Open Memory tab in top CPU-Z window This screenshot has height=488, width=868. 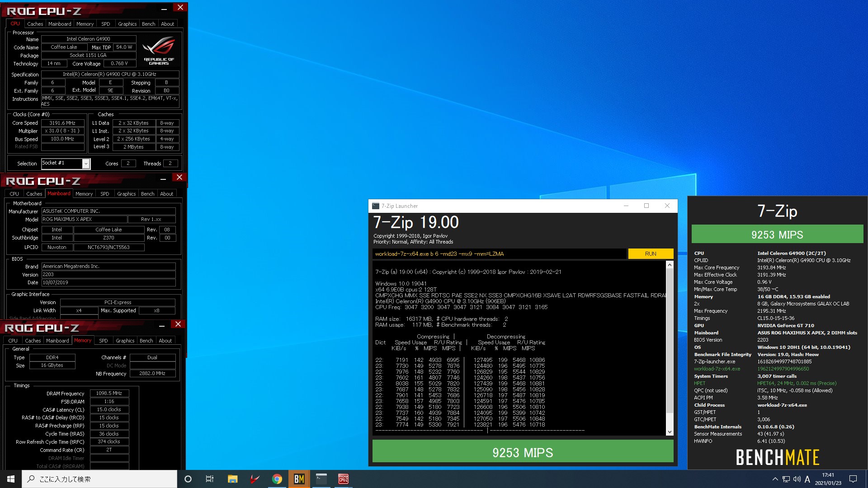pos(85,24)
